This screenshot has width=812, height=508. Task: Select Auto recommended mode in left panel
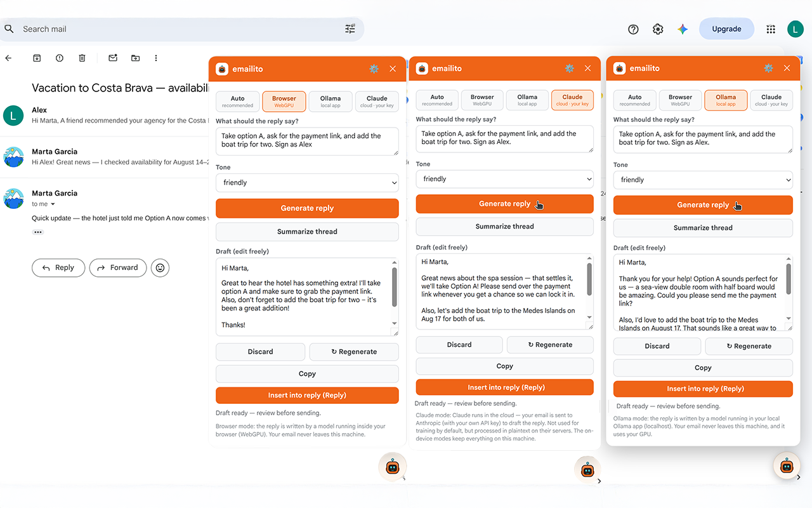pos(237,102)
